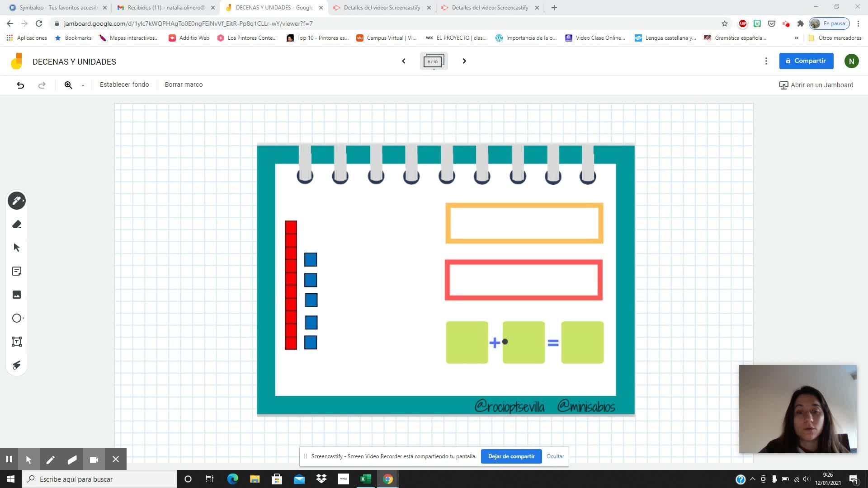Click Dejar de compartir button
This screenshot has height=488, width=868.
tap(511, 456)
